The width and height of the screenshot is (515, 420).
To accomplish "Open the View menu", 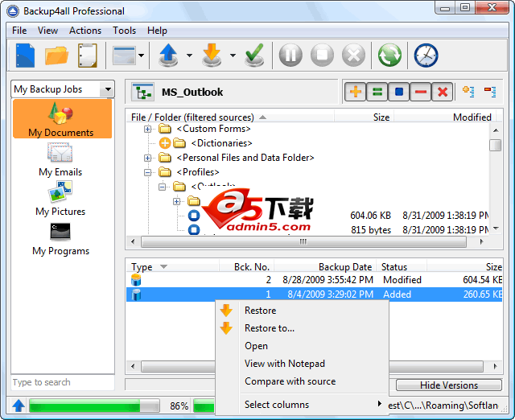I will 47,31.
